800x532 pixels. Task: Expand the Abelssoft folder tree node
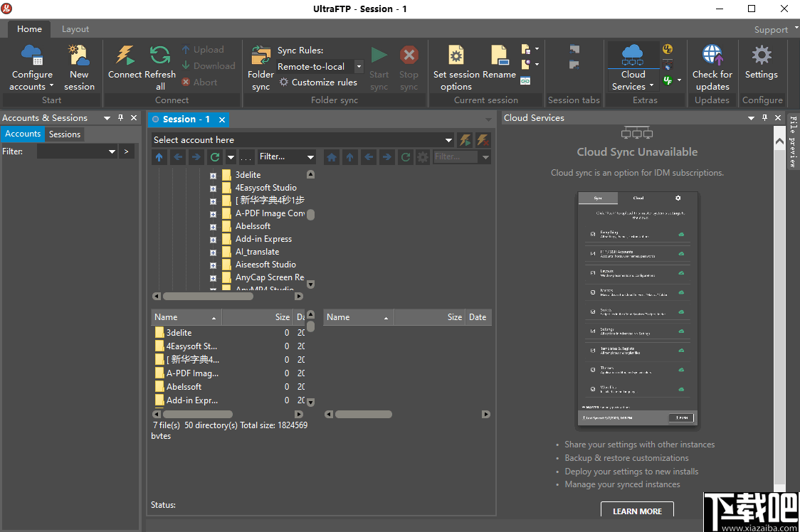(214, 226)
